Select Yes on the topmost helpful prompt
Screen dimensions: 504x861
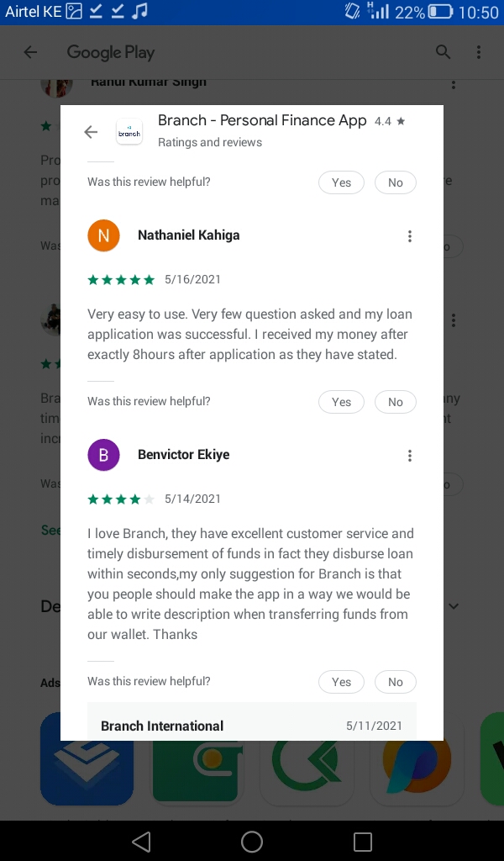tap(341, 182)
